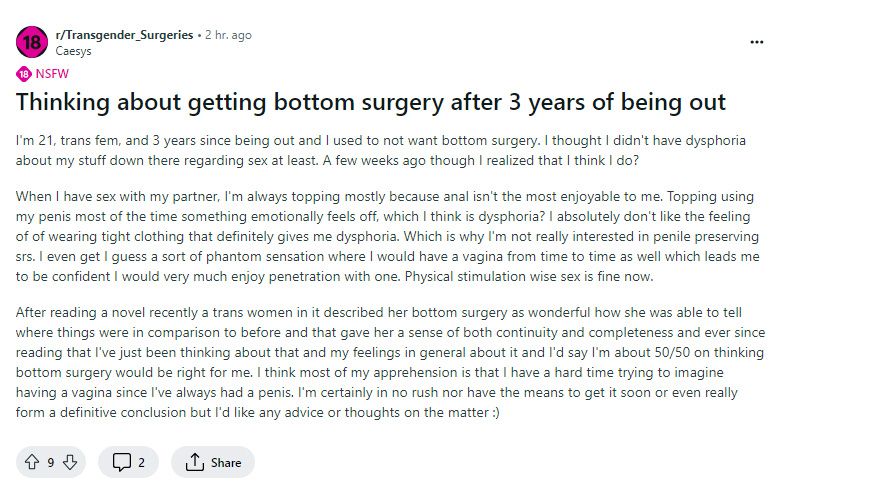Click the NSFW tag label

[52, 74]
